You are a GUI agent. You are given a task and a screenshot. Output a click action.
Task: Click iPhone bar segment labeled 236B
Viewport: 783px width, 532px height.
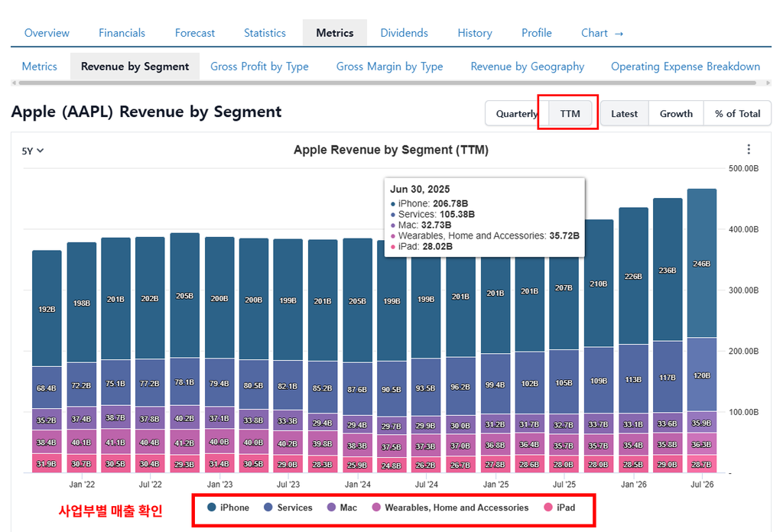(x=667, y=270)
